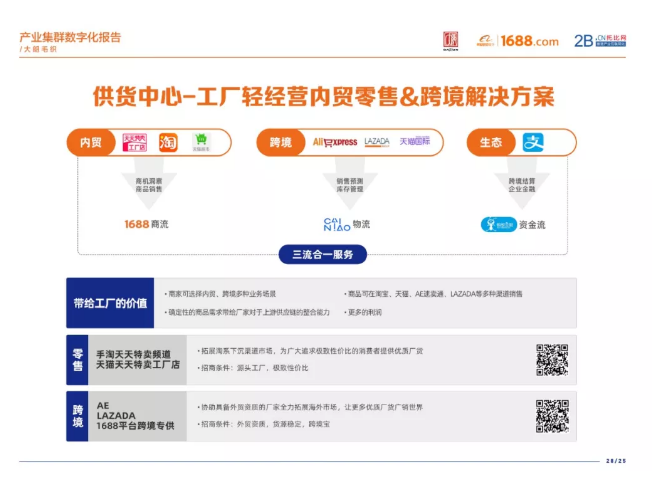Select the orange 生态 label
The image size is (652, 478).
click(x=490, y=143)
